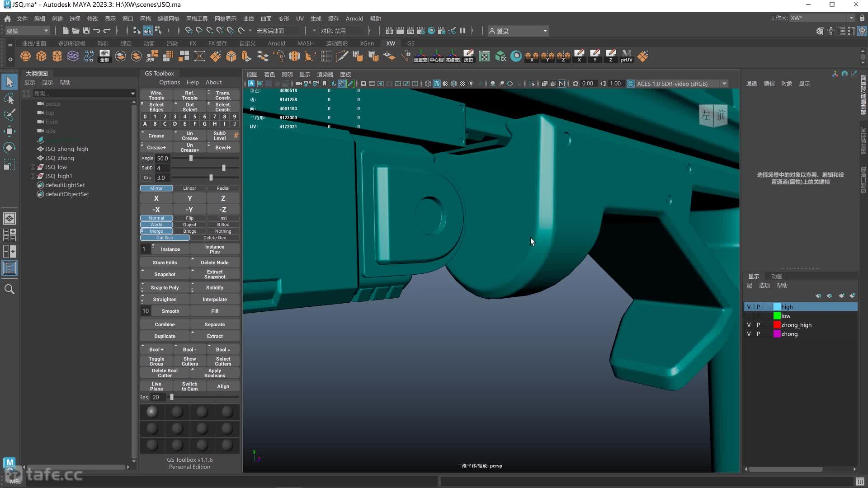Choose the Move tool in toolbox
The width and height of the screenshot is (868, 488).
point(9,131)
